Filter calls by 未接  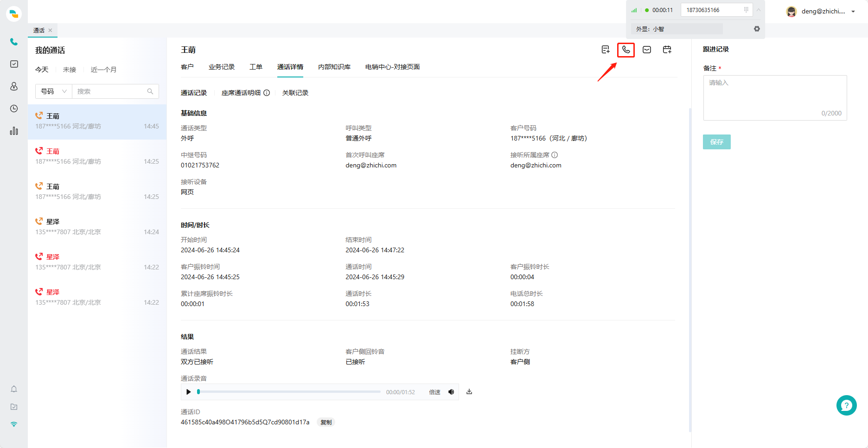point(70,70)
